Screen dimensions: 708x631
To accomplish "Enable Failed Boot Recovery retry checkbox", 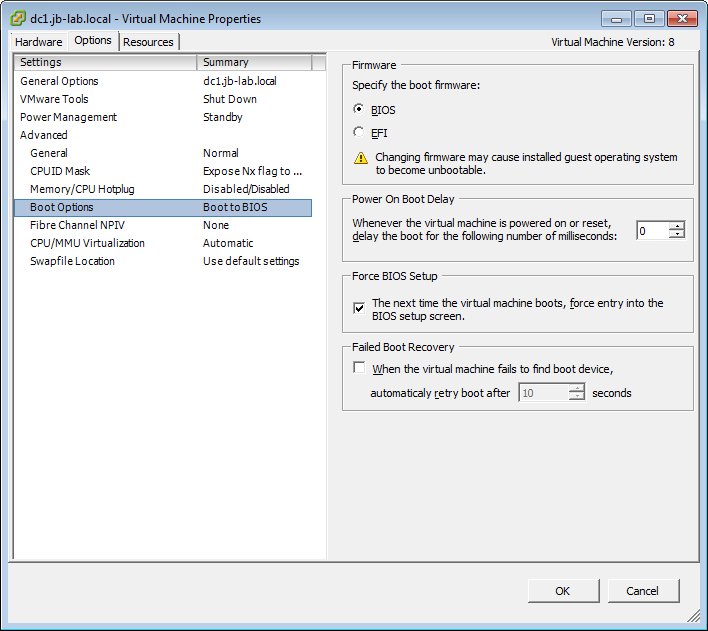I will pyautogui.click(x=359, y=368).
